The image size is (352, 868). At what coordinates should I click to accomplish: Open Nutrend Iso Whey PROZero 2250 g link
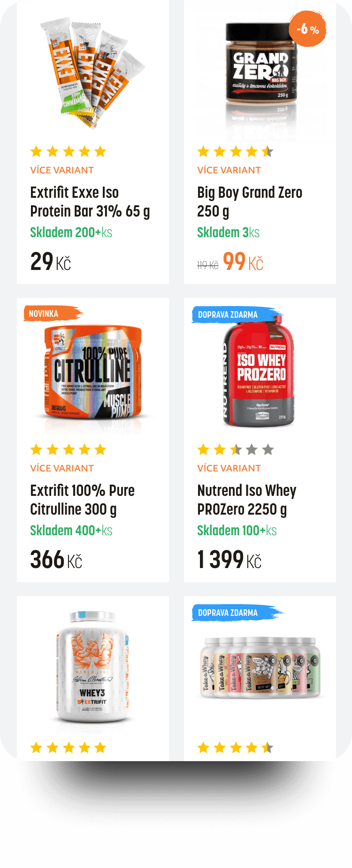[x=246, y=500]
